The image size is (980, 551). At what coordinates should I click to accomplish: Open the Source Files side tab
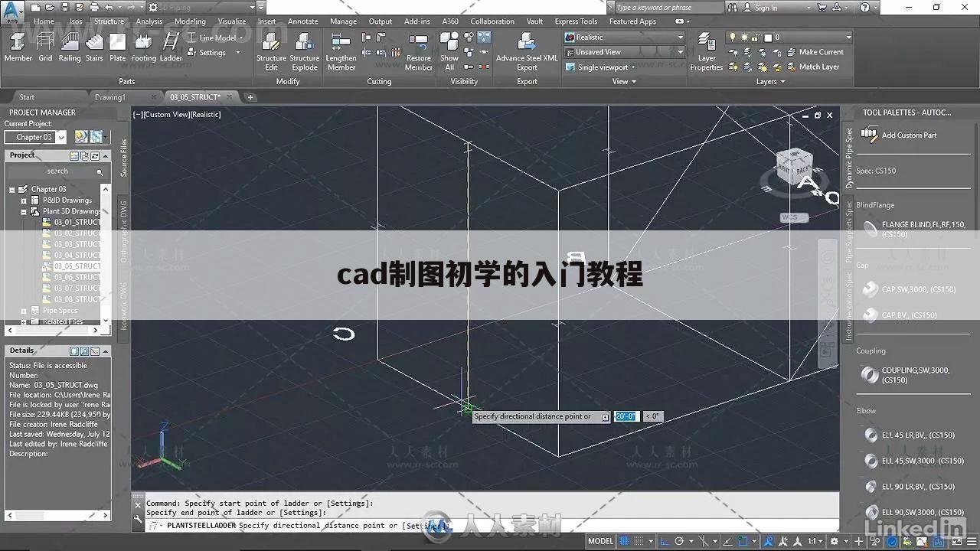coord(123,158)
